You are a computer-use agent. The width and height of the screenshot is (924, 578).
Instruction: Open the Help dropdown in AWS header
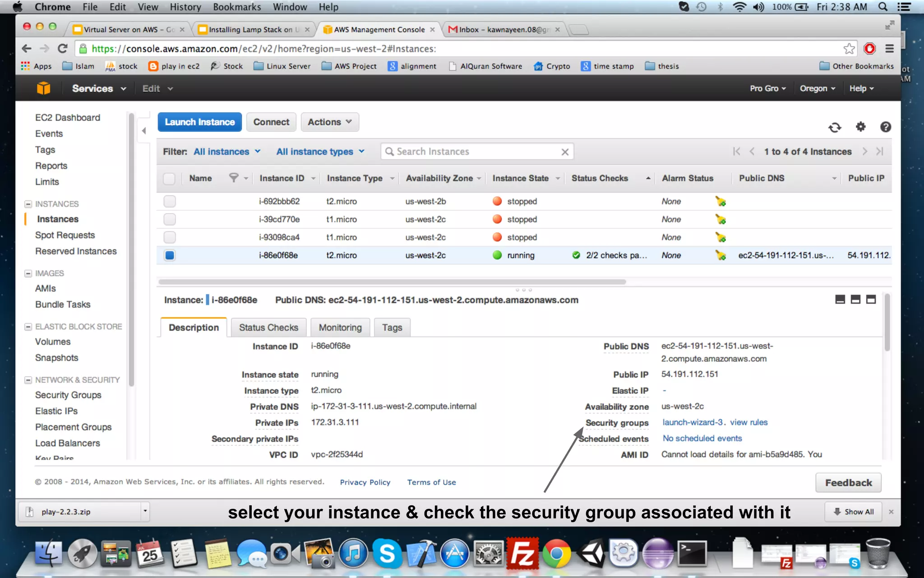click(x=862, y=89)
